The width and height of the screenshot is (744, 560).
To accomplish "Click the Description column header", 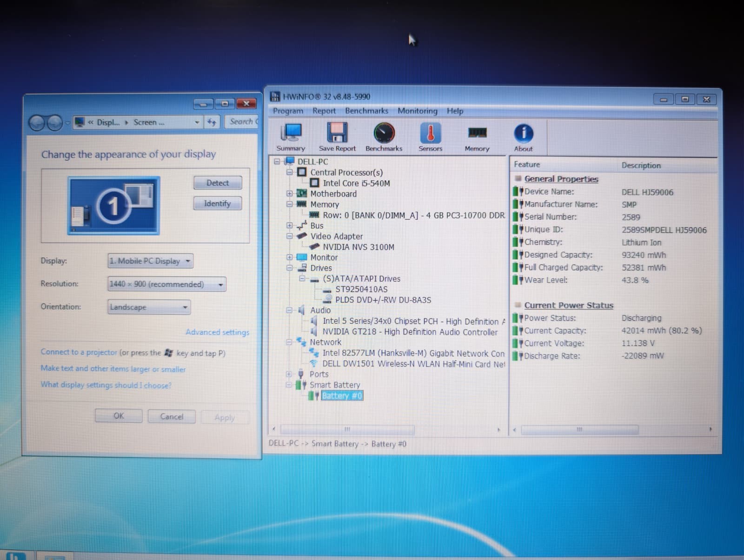I will [x=641, y=165].
